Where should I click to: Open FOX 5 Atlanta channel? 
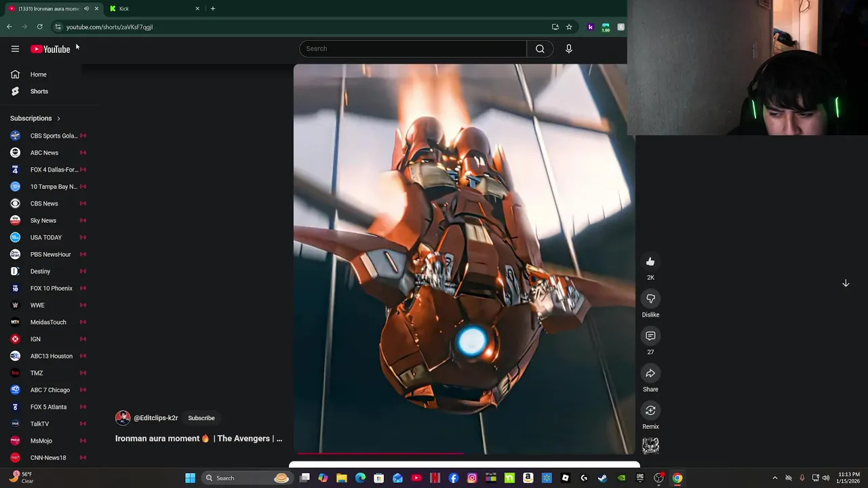pos(49,407)
